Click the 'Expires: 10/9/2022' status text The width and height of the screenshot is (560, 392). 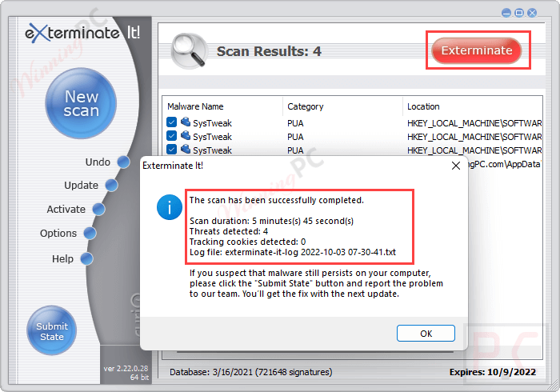pos(493,372)
